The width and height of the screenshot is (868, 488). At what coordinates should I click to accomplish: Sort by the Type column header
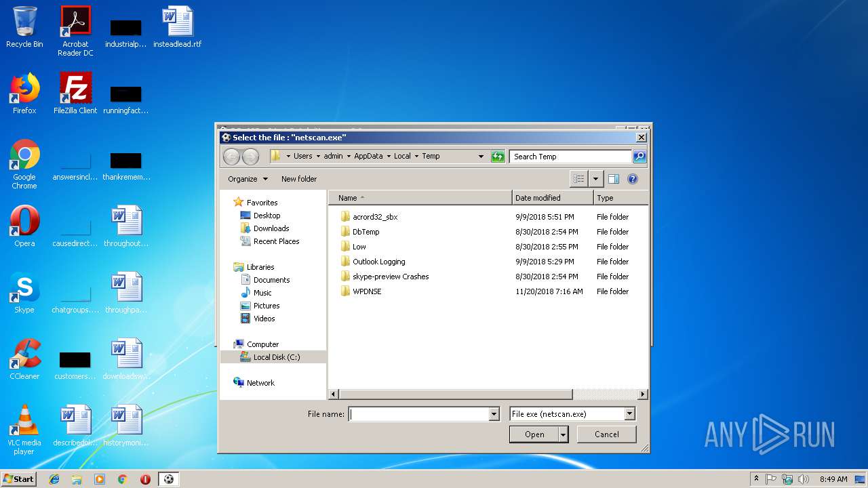620,198
